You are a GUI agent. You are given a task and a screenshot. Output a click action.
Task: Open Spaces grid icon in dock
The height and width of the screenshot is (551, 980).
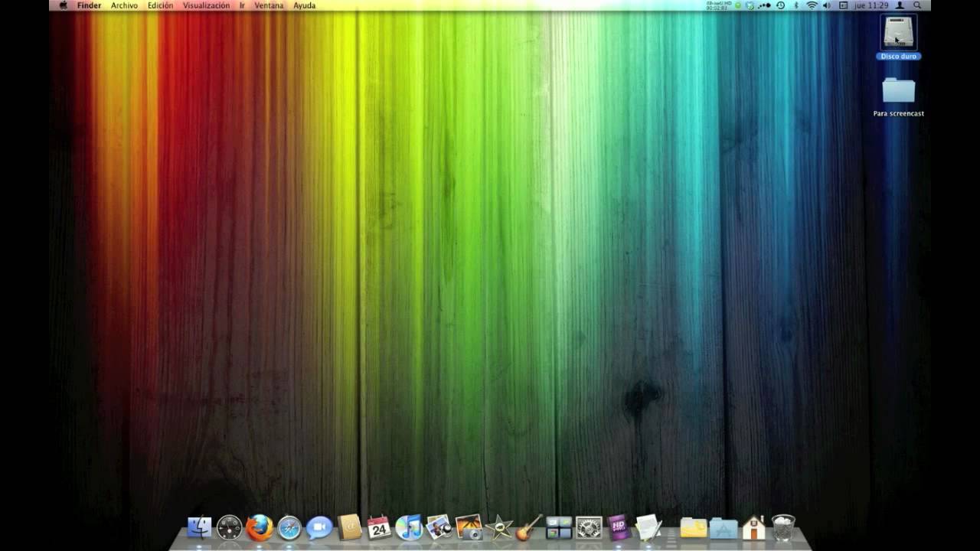(x=559, y=527)
